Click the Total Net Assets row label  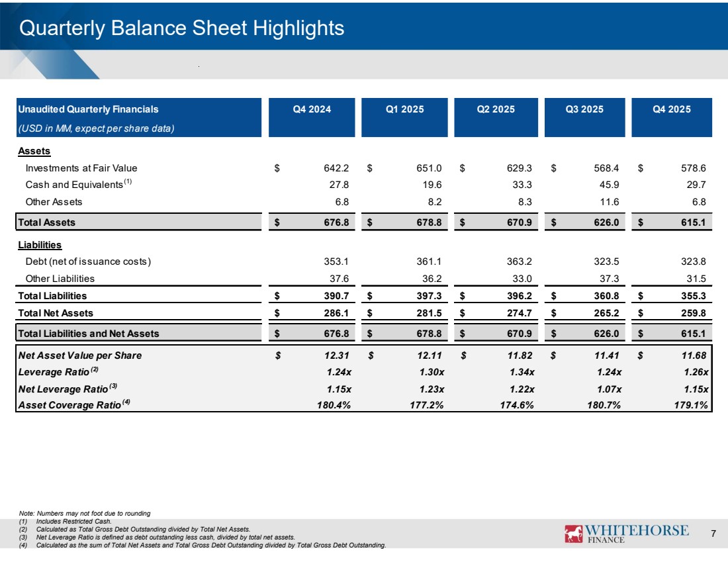[x=55, y=313]
